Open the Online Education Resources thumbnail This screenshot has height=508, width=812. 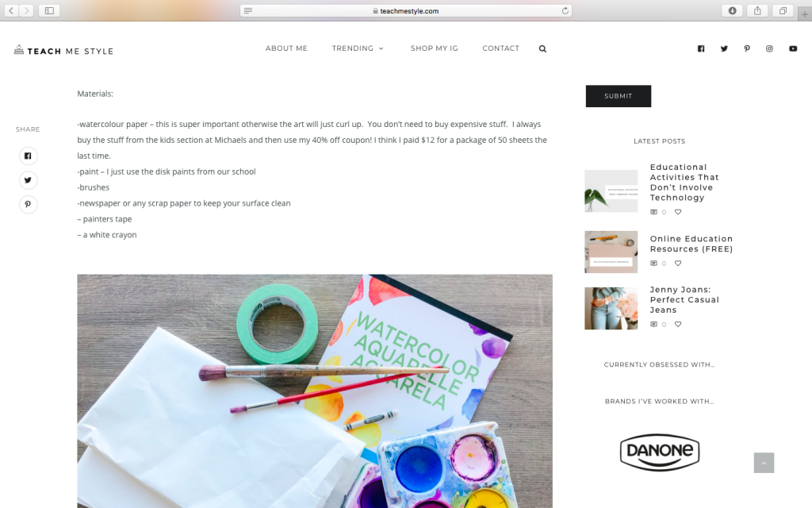(x=611, y=252)
